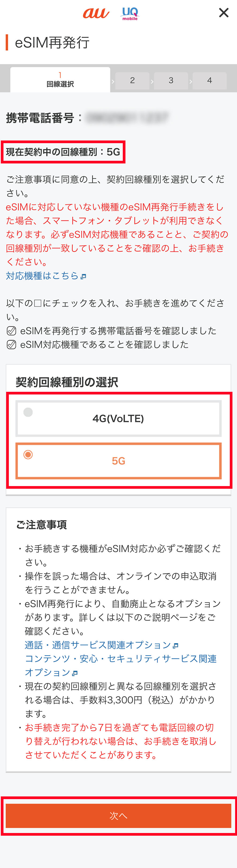Toggle checkbox confirming eSIM対応機種
Viewport: 237px width, 868px height.
(12, 345)
